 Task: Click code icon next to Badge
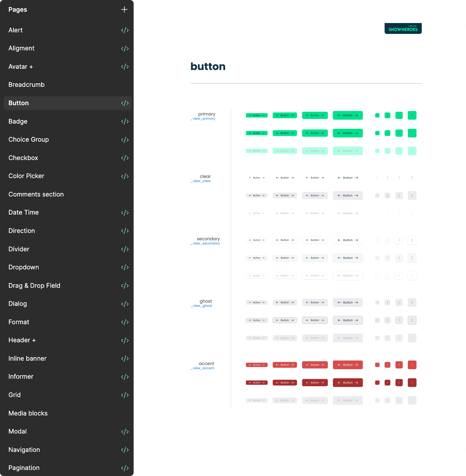[125, 121]
